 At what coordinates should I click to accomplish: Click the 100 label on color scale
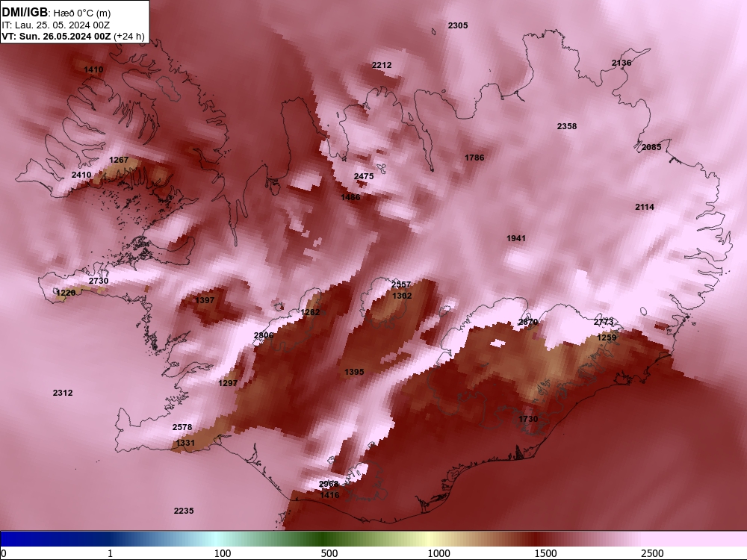point(223,553)
